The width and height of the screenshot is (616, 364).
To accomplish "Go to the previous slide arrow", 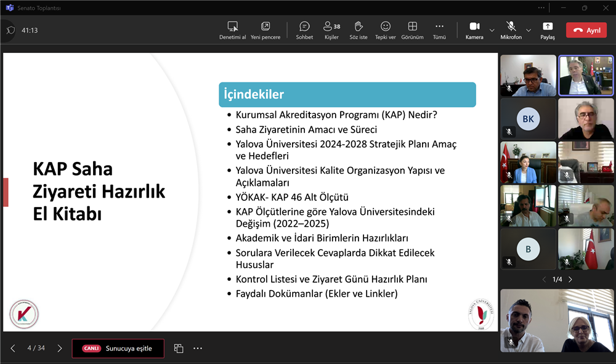I will tap(13, 348).
